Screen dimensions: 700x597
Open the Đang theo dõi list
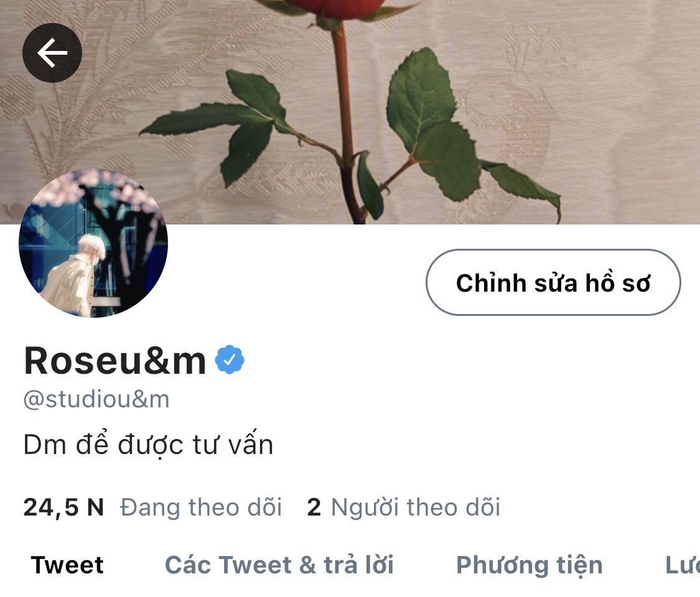[x=201, y=507]
